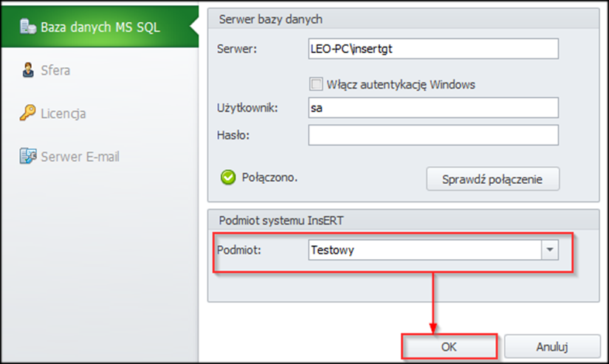Confirm with the OK button
The width and height of the screenshot is (609, 364).
[449, 346]
